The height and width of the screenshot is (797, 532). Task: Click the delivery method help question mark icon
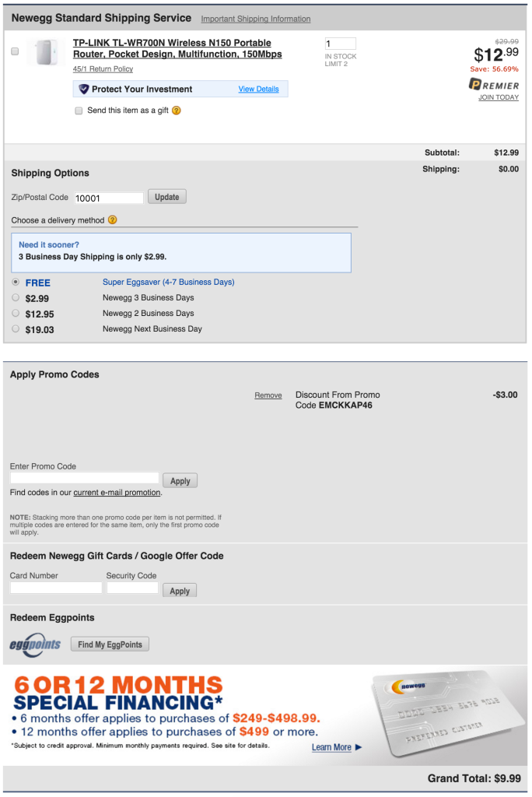pyautogui.click(x=113, y=220)
